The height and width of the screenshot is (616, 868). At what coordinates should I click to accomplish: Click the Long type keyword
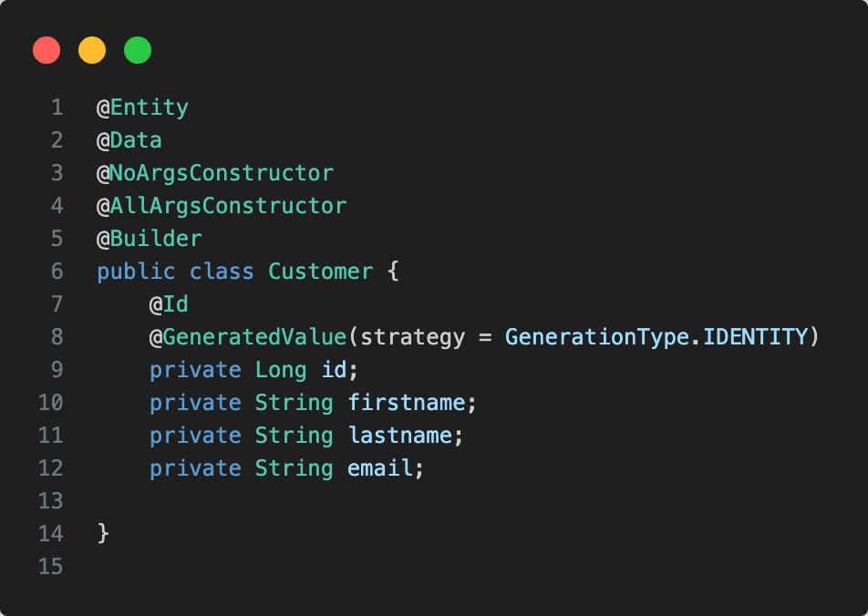[x=282, y=370]
